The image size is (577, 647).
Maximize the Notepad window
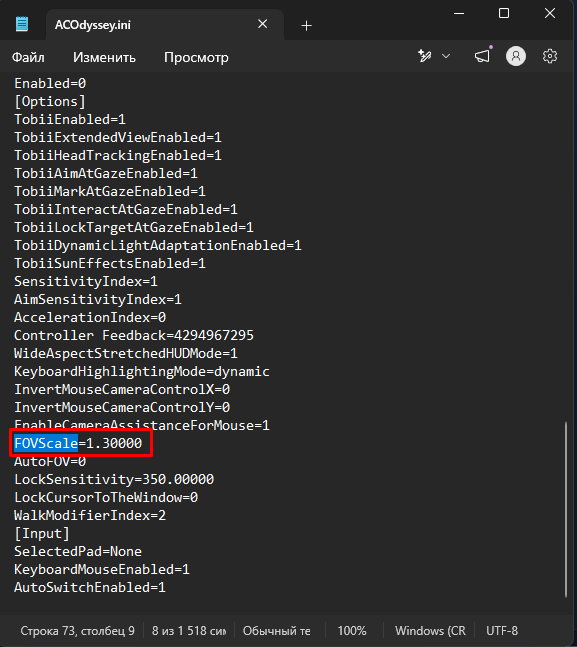(504, 14)
